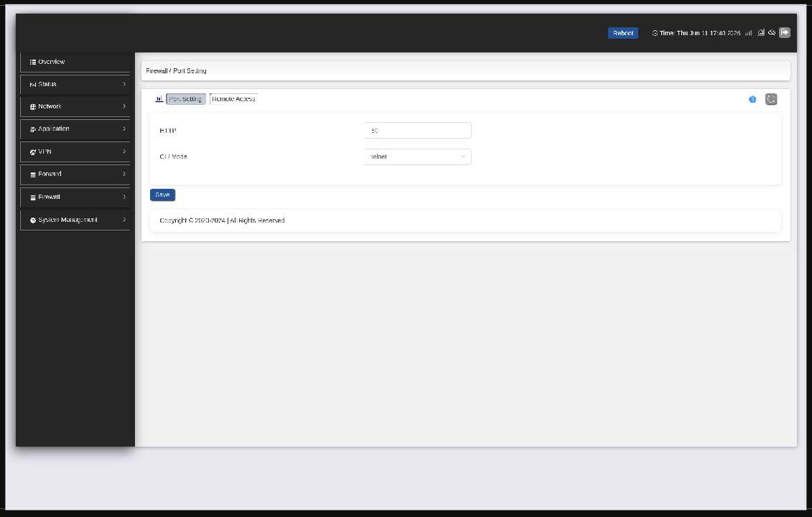Open the Firewall sidebar menu
Viewport: 812px width, 517px height.
click(75, 197)
